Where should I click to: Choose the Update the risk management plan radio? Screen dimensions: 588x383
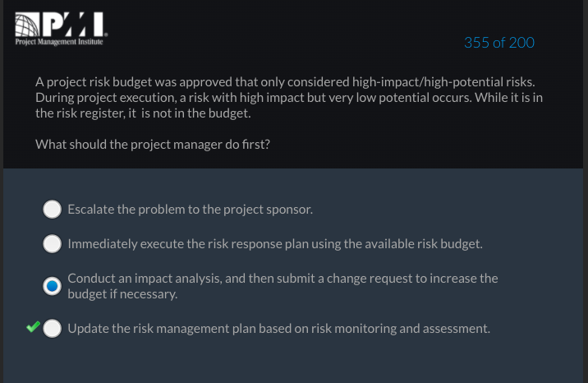point(52,328)
